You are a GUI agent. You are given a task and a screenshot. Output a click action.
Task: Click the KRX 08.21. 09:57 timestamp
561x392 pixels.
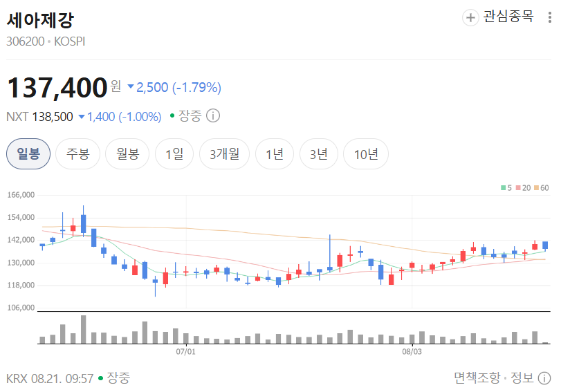(x=50, y=378)
